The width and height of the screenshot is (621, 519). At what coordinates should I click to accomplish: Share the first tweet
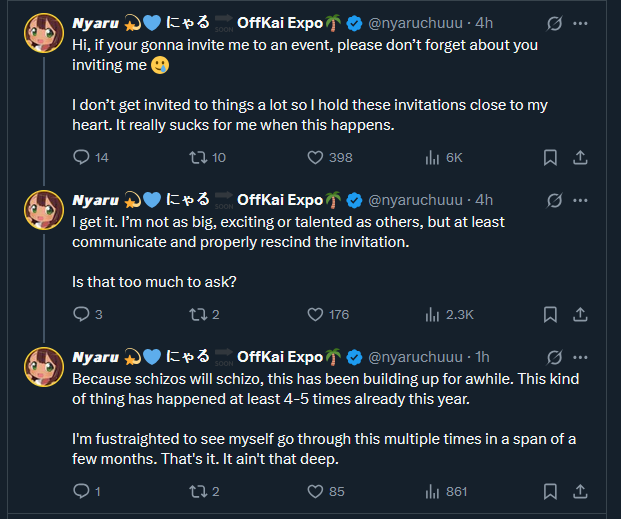pyautogui.click(x=579, y=157)
